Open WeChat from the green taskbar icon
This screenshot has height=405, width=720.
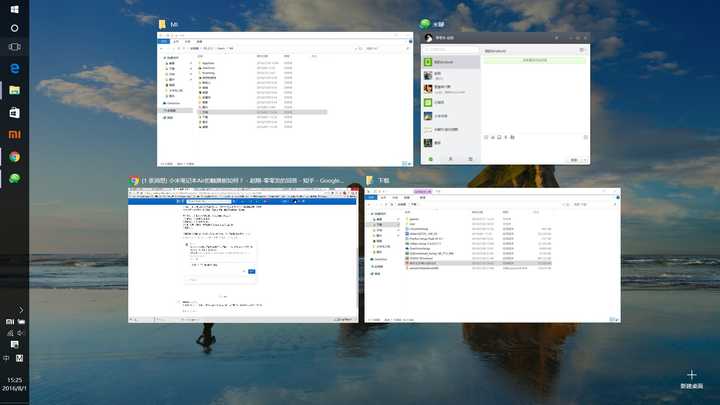(14, 179)
